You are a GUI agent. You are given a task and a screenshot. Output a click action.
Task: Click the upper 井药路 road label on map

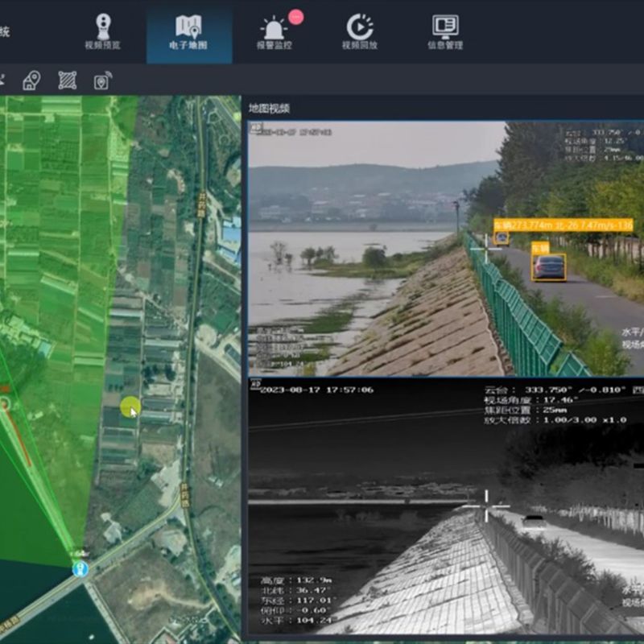pyautogui.click(x=202, y=204)
